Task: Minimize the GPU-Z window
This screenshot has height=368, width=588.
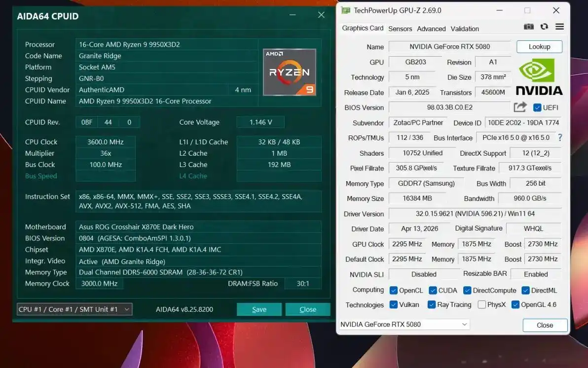Action: click(x=500, y=10)
